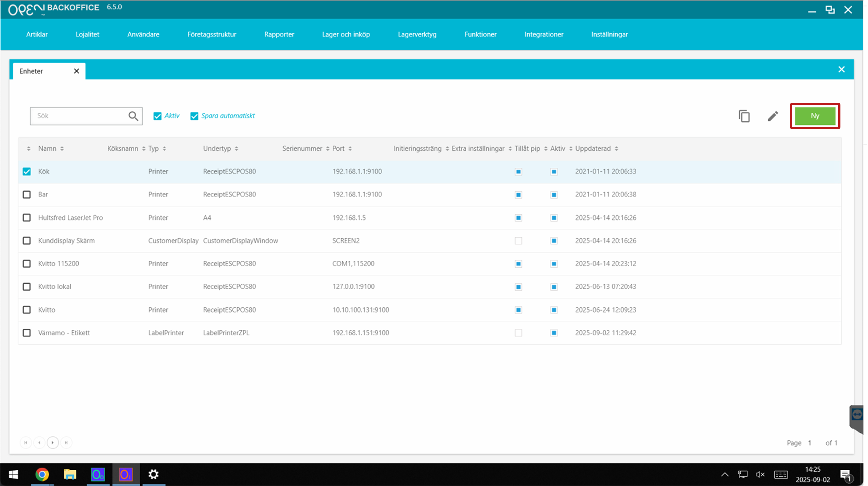868x486 pixels.
Task: Uncheck the Kök row checkbox
Action: point(27,172)
